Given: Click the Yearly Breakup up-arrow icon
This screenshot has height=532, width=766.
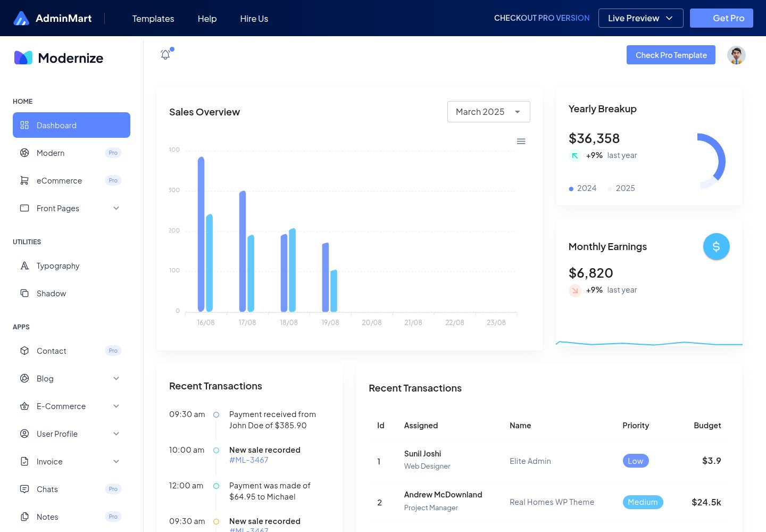Looking at the screenshot, I should click(575, 156).
